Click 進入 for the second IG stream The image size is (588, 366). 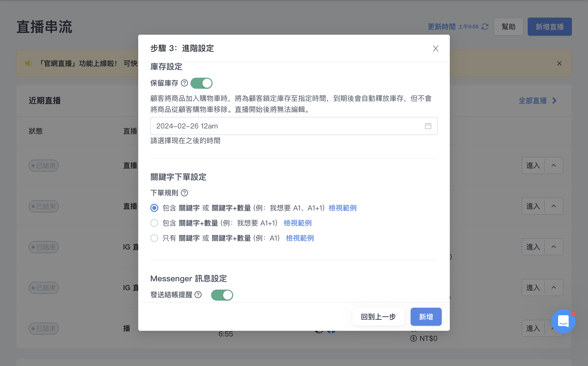(x=533, y=288)
